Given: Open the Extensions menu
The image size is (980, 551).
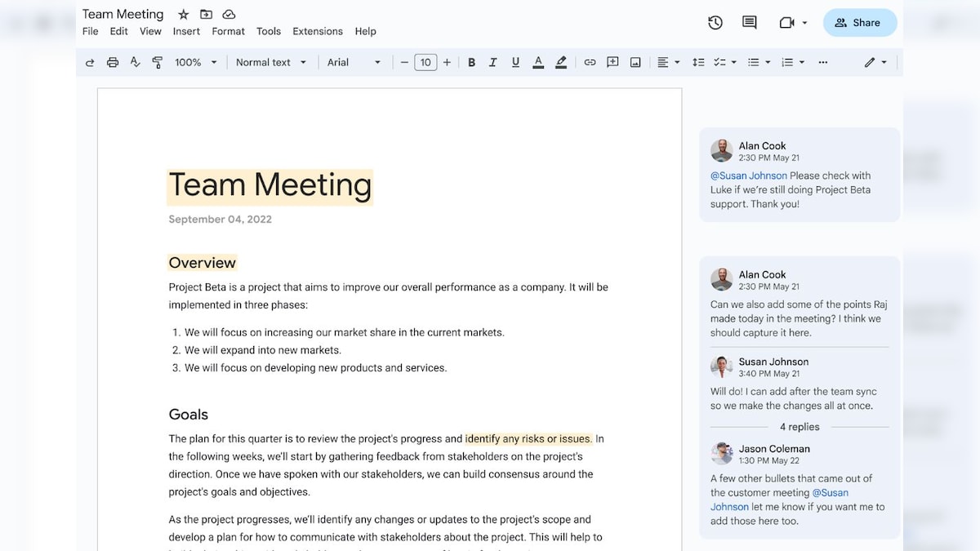Looking at the screenshot, I should click(318, 31).
